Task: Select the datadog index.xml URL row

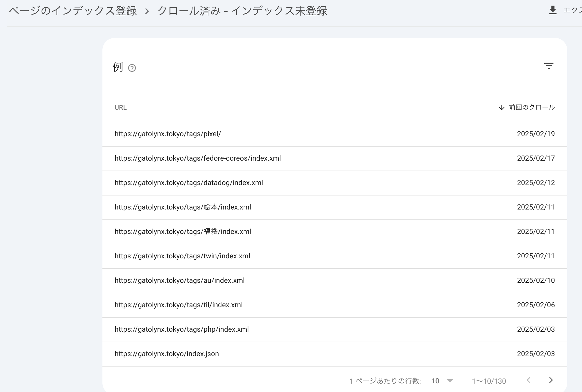Action: [189, 183]
